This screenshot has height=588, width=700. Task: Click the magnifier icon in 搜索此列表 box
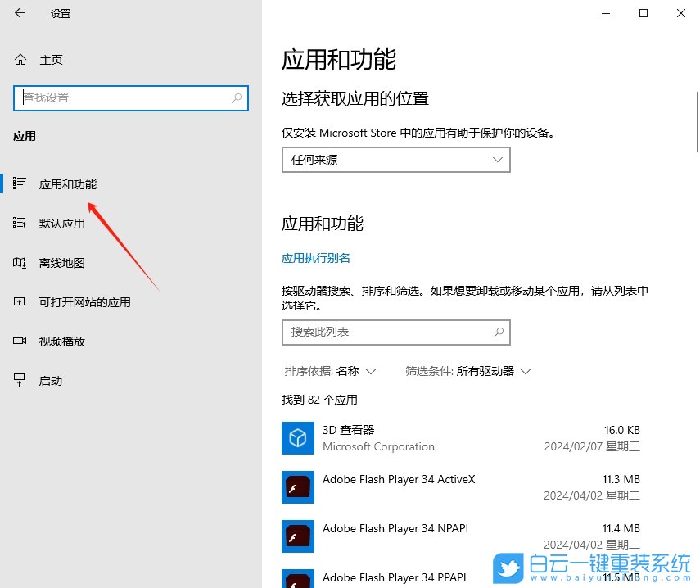point(499,332)
